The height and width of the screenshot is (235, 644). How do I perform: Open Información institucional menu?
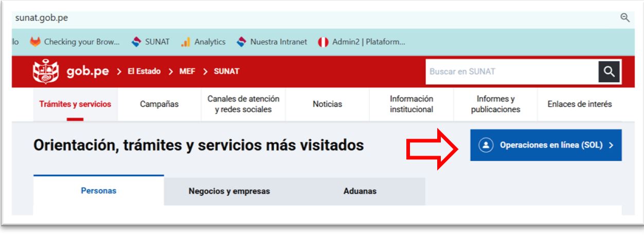point(412,104)
